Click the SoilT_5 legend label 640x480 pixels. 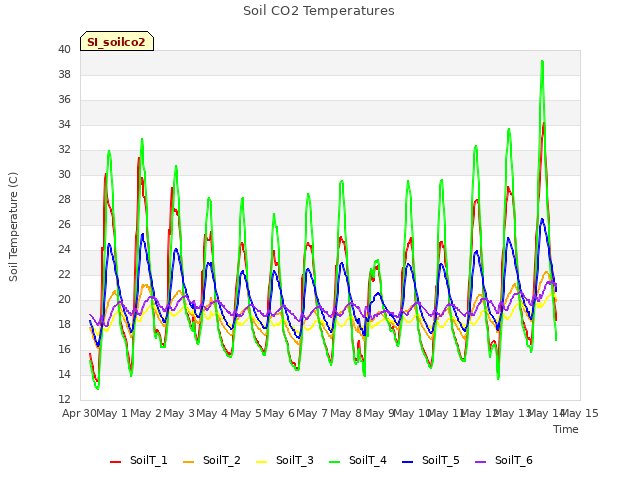pyautogui.click(x=441, y=460)
